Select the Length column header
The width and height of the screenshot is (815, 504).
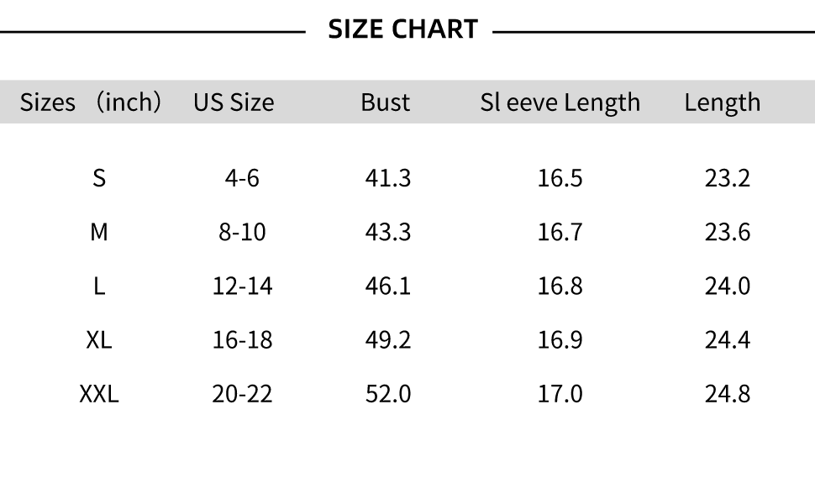click(x=722, y=102)
